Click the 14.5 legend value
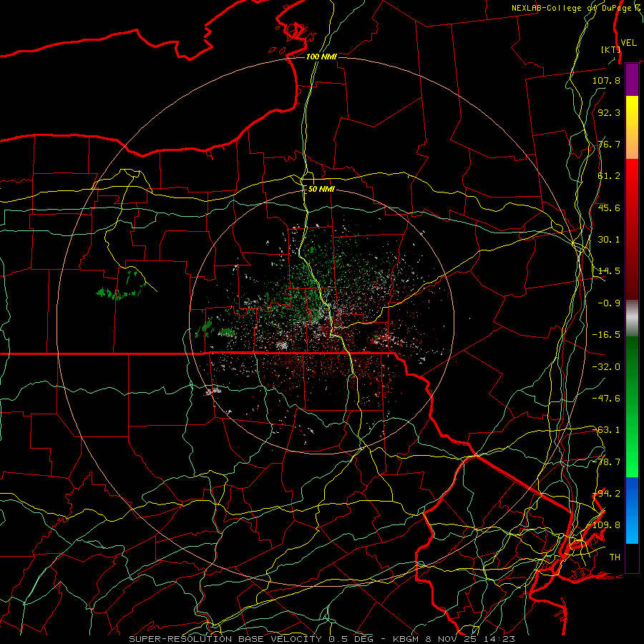The image size is (644, 644). pos(609,271)
